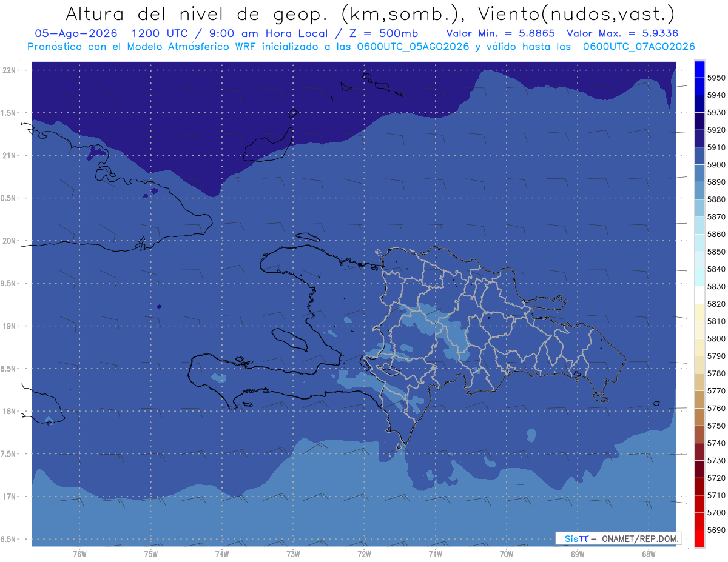728x562 pixels.
Task: Click the '5750' color scale label
Action: (716, 426)
